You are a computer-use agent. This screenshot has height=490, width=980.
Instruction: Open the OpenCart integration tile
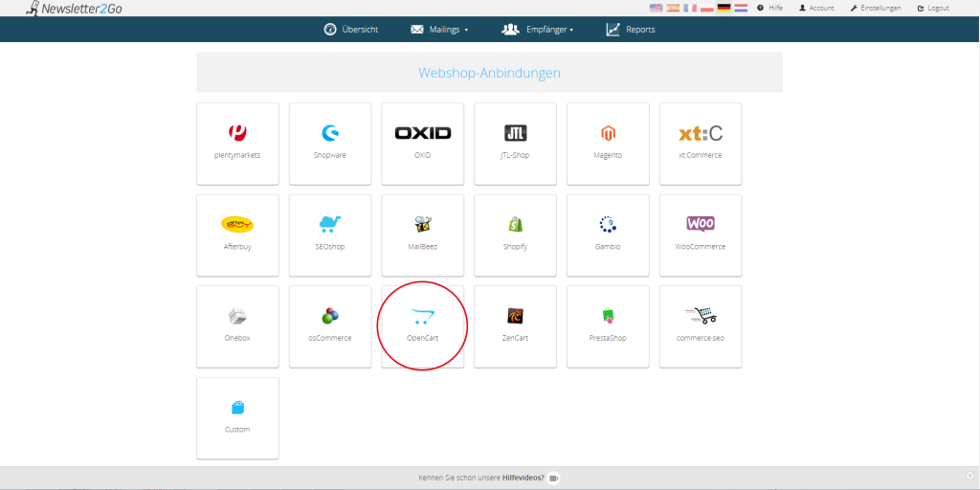[422, 326]
